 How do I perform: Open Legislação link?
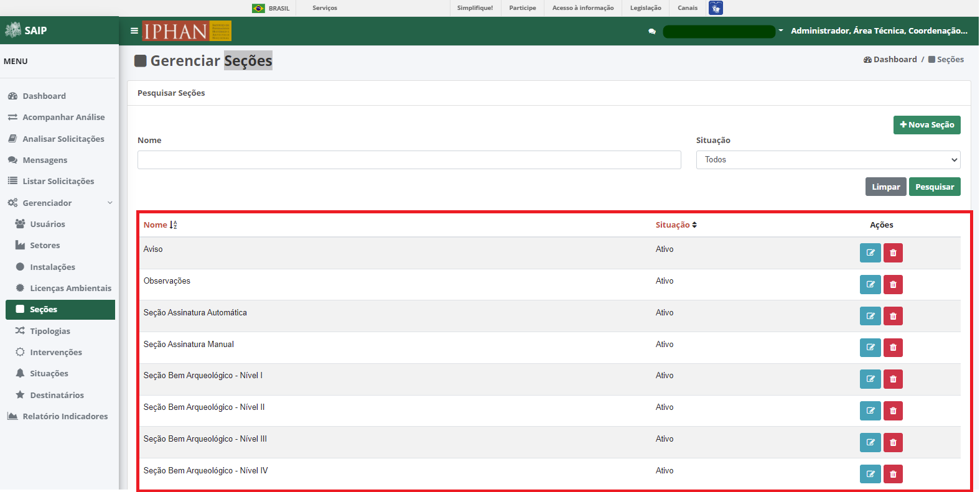[x=646, y=8]
